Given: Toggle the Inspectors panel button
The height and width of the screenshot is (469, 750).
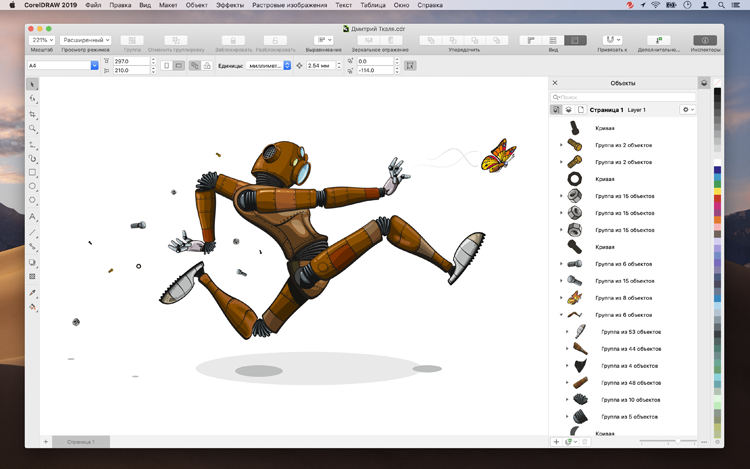Looking at the screenshot, I should pos(705,41).
